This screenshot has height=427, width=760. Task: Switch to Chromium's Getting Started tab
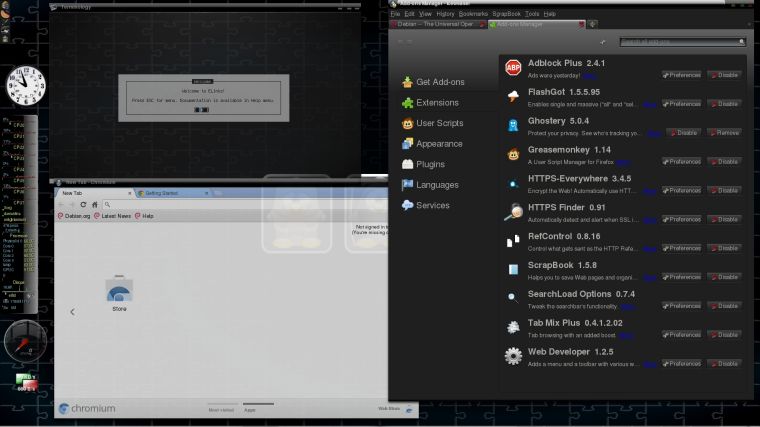[x=173, y=193]
